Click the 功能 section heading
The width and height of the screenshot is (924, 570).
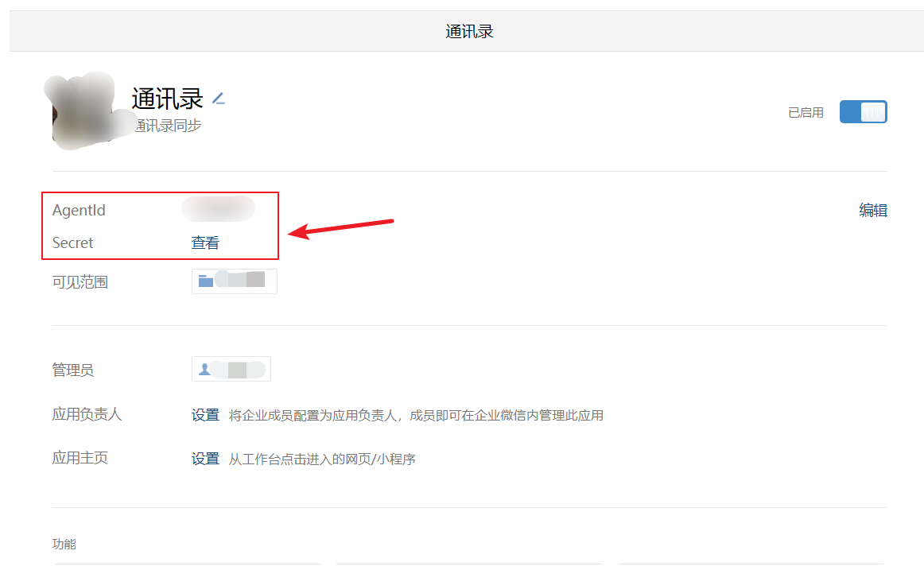[64, 544]
